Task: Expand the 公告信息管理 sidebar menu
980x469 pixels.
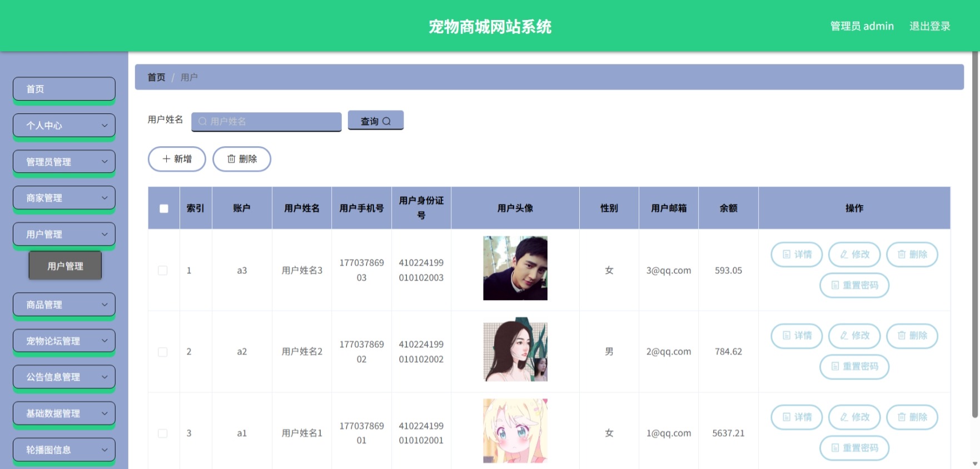Action: 64,377
